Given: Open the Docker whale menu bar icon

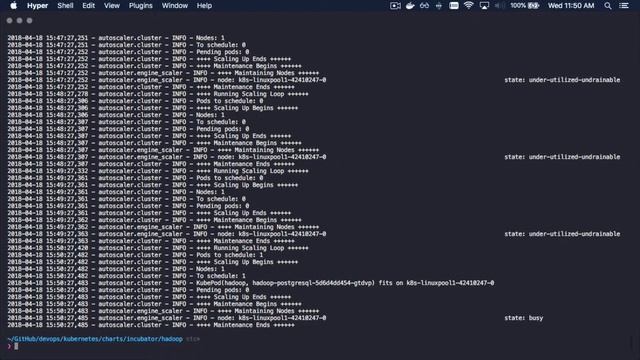Looking at the screenshot, I should (x=410, y=6).
